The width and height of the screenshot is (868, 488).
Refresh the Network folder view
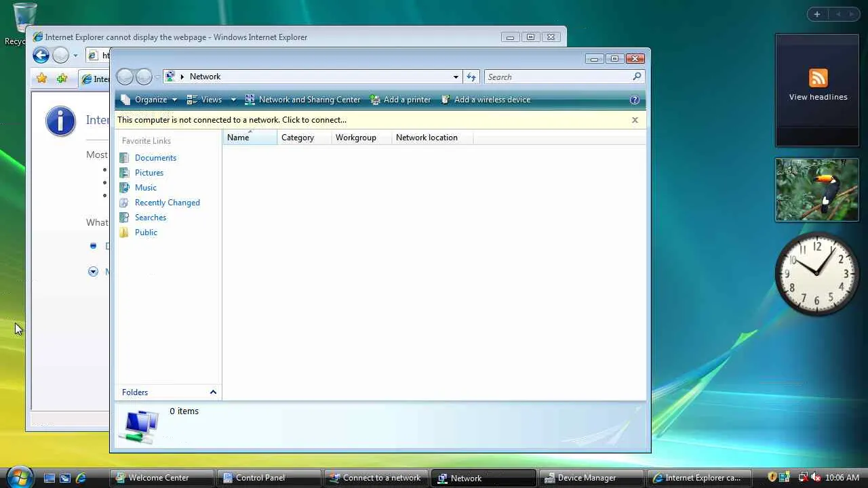(x=471, y=77)
